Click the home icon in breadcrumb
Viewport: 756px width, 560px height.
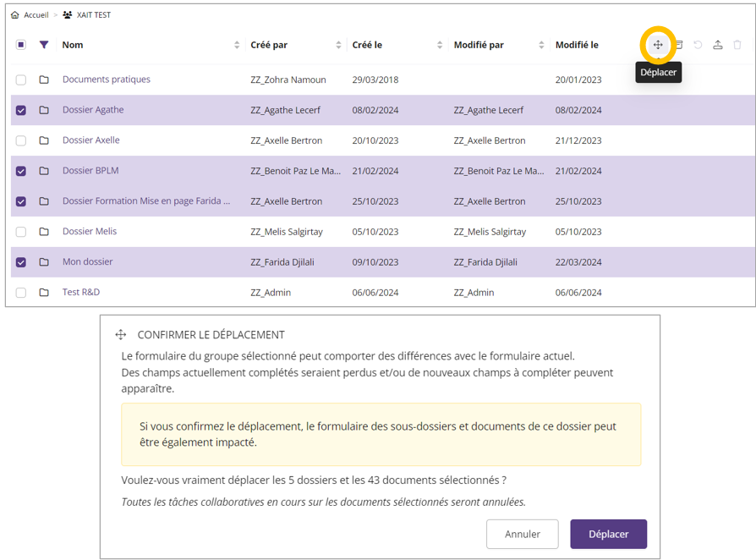pyautogui.click(x=15, y=15)
